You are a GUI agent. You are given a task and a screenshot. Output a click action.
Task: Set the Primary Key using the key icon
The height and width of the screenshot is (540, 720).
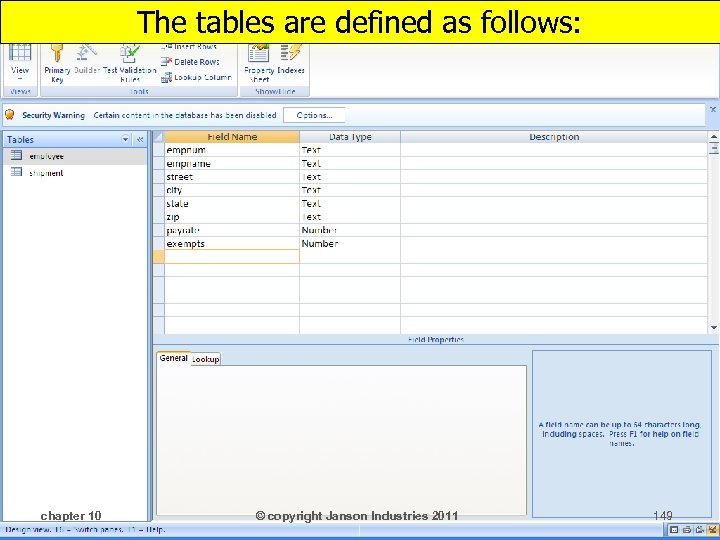pos(57,63)
